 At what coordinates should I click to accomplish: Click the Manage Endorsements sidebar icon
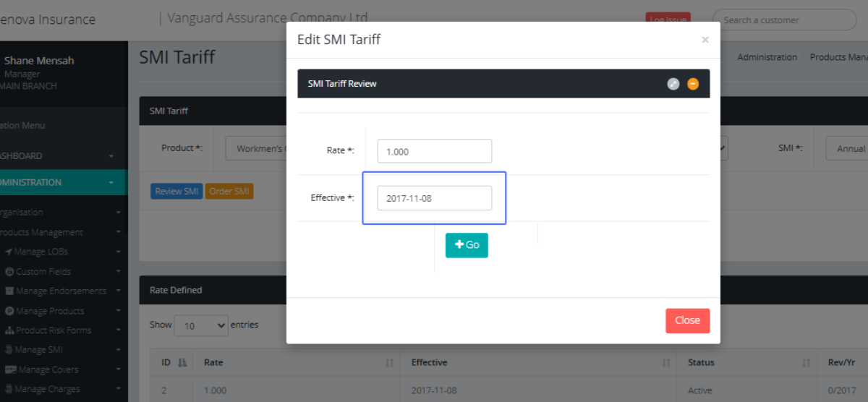click(x=10, y=291)
